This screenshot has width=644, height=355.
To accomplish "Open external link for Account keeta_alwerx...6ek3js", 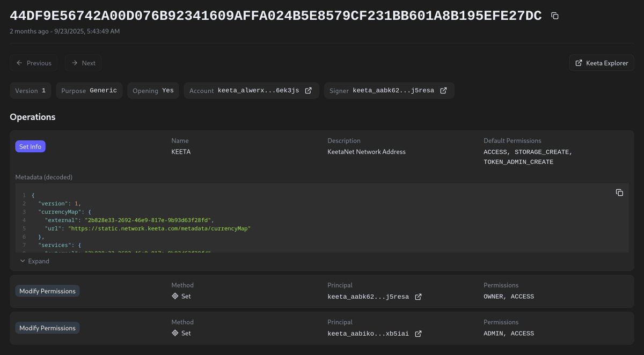I will 309,91.
